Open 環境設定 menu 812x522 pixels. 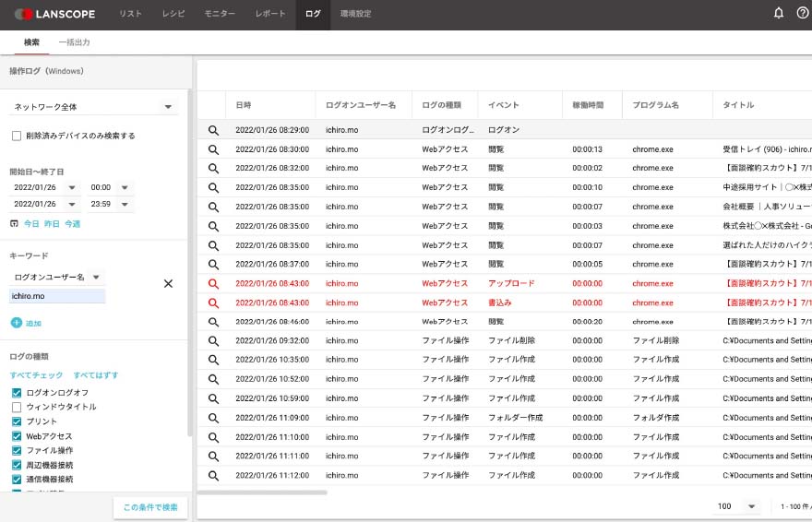[356, 14]
